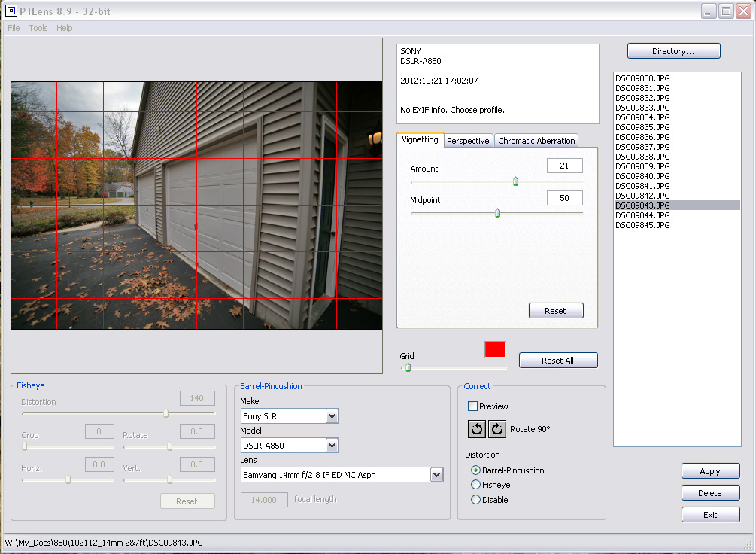Click the garage preview image
The height and width of the screenshot is (554, 756).
click(197, 205)
